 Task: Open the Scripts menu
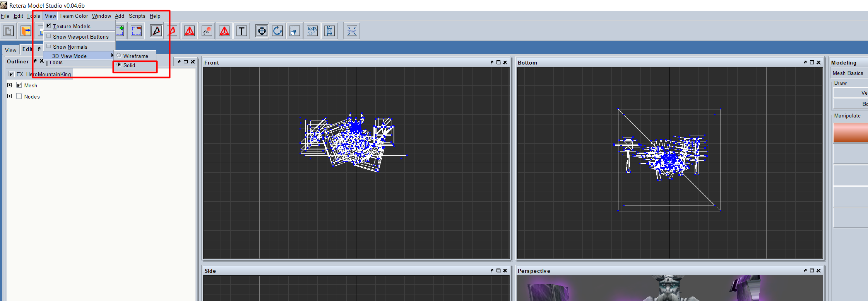pyautogui.click(x=137, y=16)
